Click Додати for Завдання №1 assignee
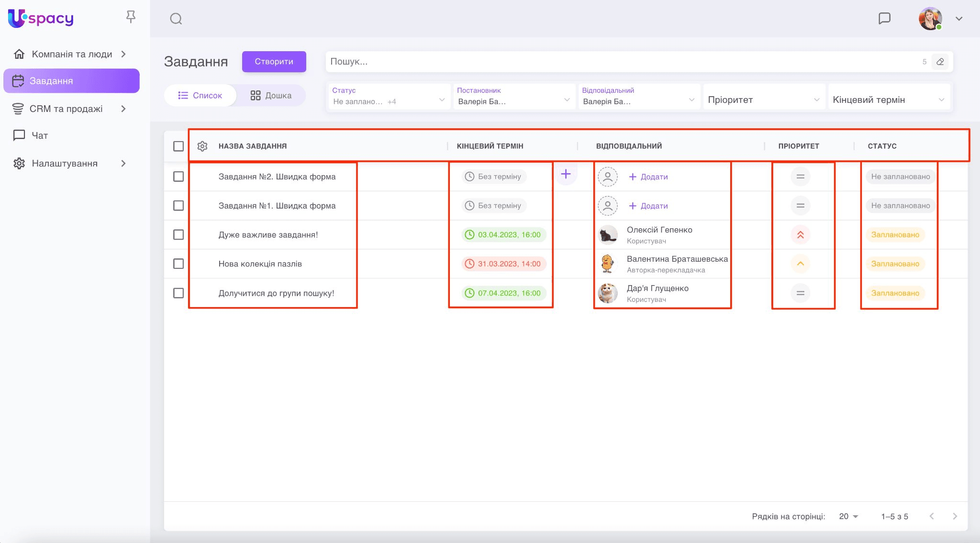Image resolution: width=980 pixels, height=543 pixels. click(648, 206)
